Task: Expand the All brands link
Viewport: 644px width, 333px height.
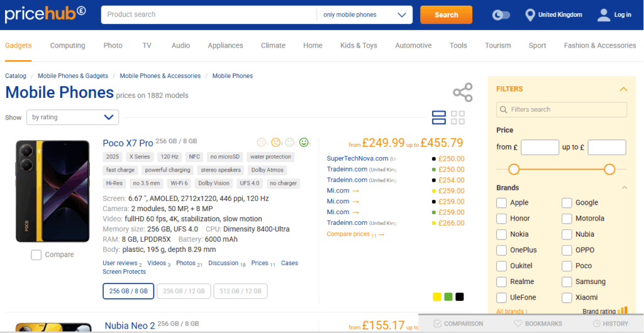Action: [x=509, y=311]
